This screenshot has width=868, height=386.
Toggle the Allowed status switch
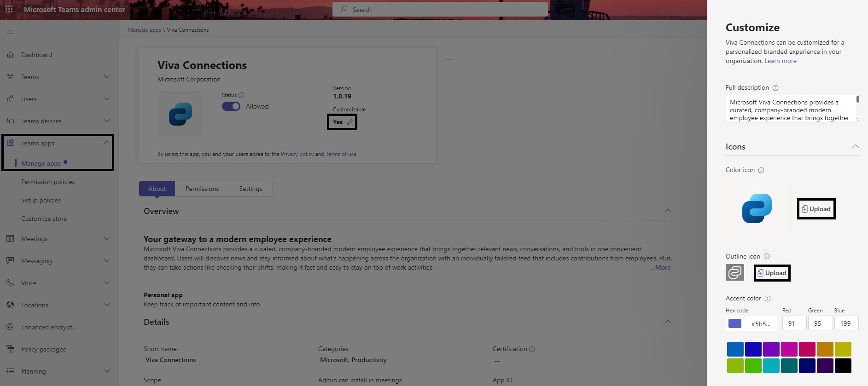231,106
